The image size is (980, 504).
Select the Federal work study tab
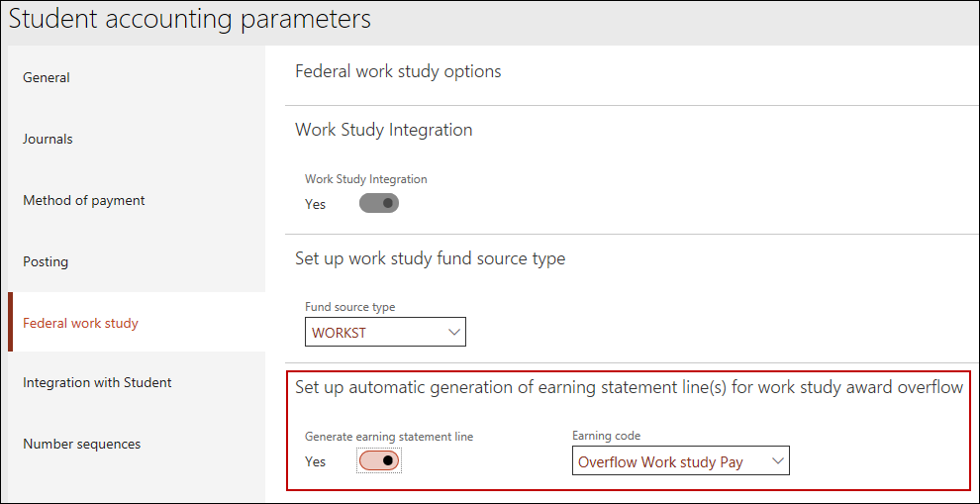tap(80, 323)
